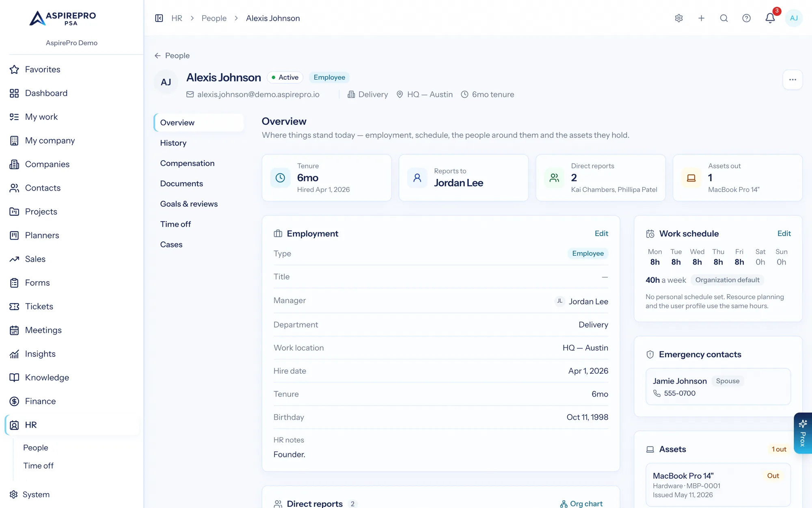
Task: Click the AspirePro Demo workspace name
Action: click(71, 43)
